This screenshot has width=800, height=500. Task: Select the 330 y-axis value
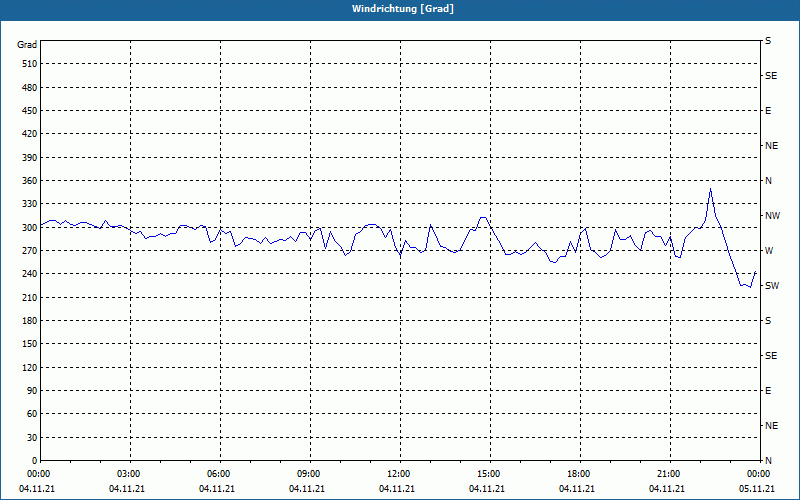coord(30,204)
